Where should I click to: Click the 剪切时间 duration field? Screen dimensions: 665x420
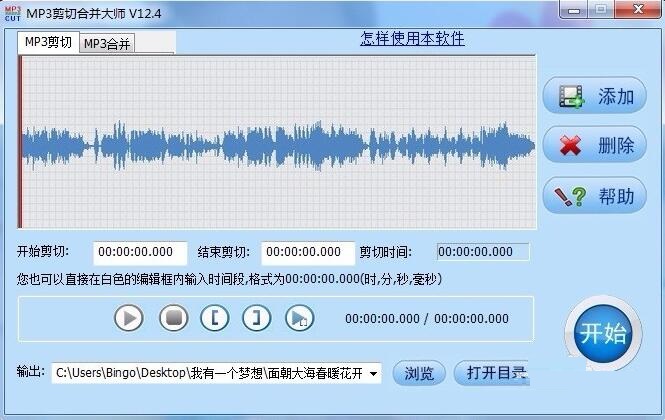[x=483, y=252]
